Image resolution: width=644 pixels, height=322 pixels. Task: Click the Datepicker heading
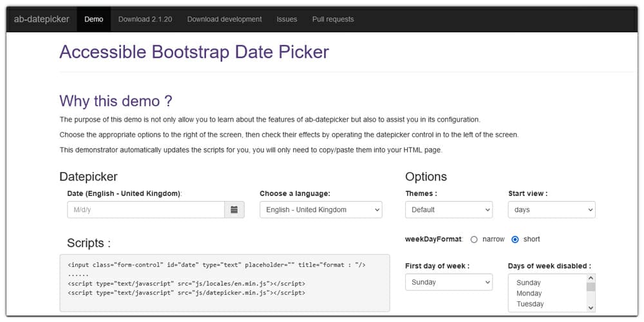click(88, 176)
